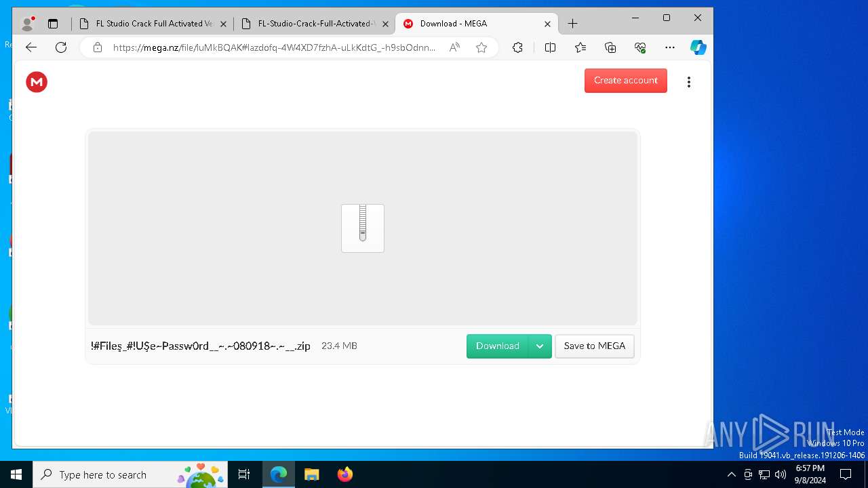Go back with the browser back arrow

click(x=31, y=47)
